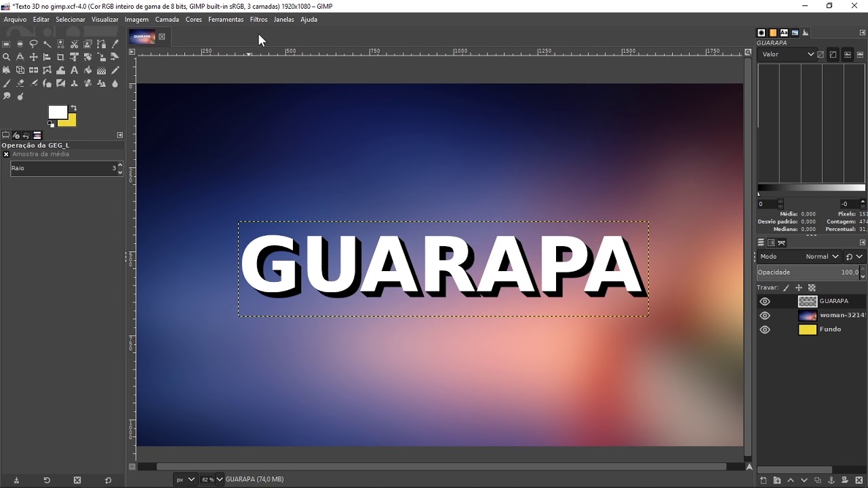Open the Valor channel dropdown
Screen dimensions: 868x488
click(787, 54)
